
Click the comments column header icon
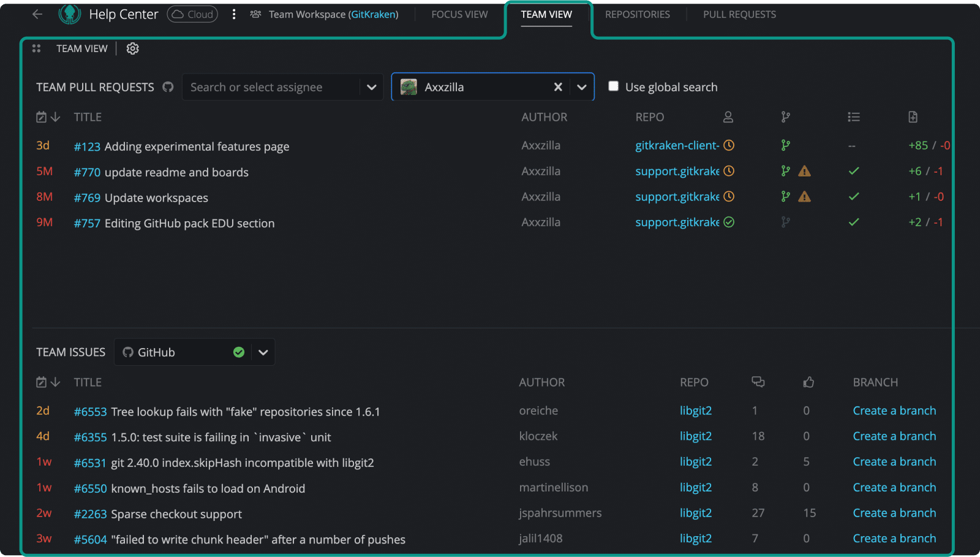[x=758, y=382]
